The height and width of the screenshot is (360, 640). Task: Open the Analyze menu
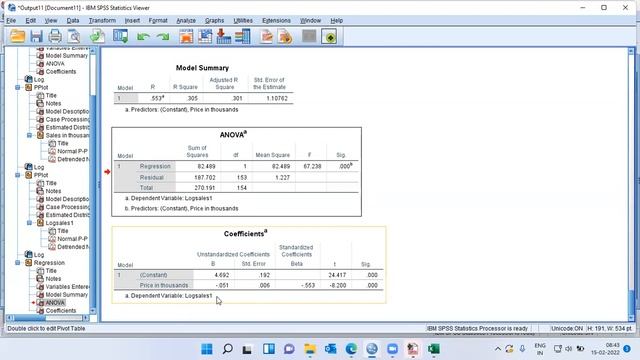186,20
